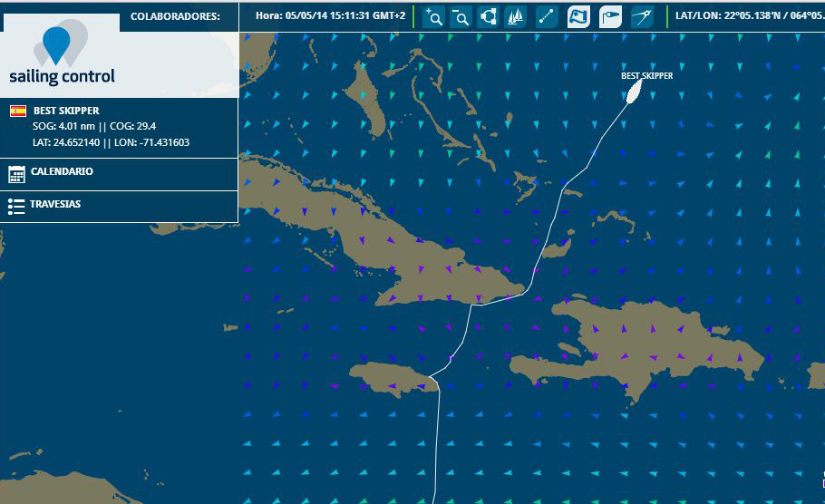
Task: Click the Colaboradores header label
Action: click(175, 16)
